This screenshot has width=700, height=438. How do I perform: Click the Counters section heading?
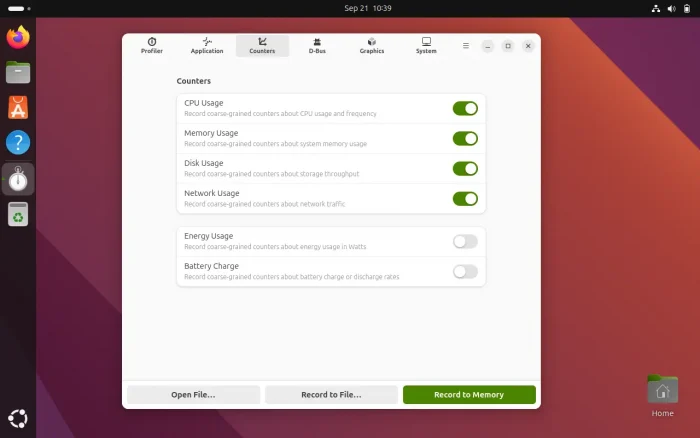[x=193, y=81]
